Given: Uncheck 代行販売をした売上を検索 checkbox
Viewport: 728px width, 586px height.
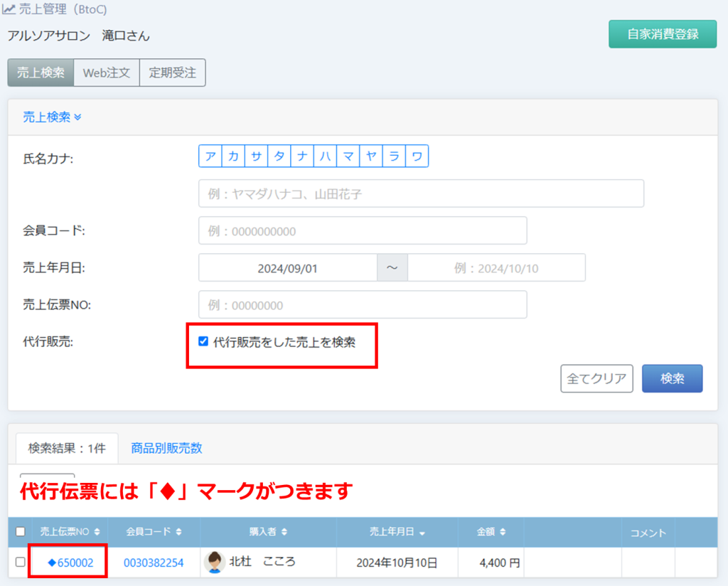Looking at the screenshot, I should [x=203, y=341].
